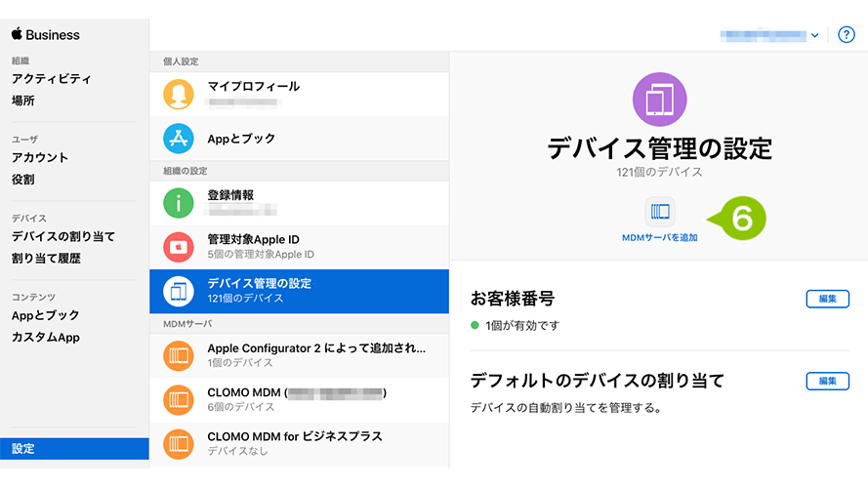This screenshot has width=868, height=488.
Task: Open 割り当て履歴 in the sidebar
Action: [x=46, y=259]
